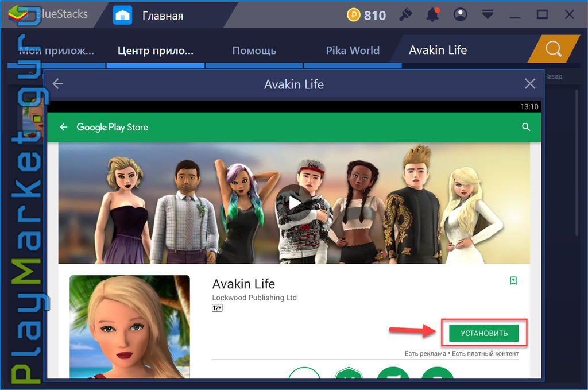Expand the title bar dropdown menu arrow
Image resolution: width=588 pixels, height=390 pixels.
[x=488, y=14]
